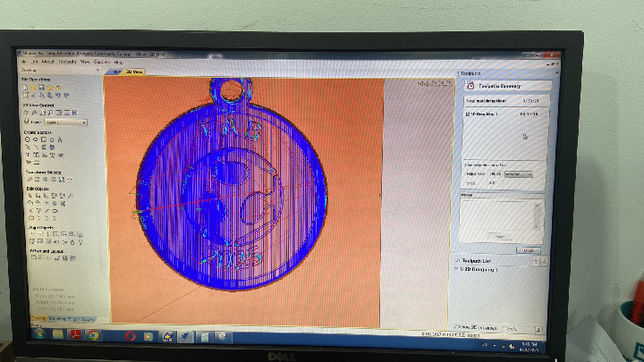644x362 pixels.
Task: Click the Cut scissors icon
Action: pos(33,96)
